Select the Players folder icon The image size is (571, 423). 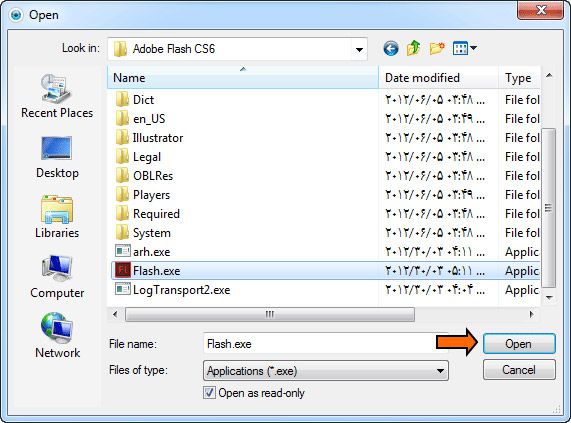click(122, 194)
